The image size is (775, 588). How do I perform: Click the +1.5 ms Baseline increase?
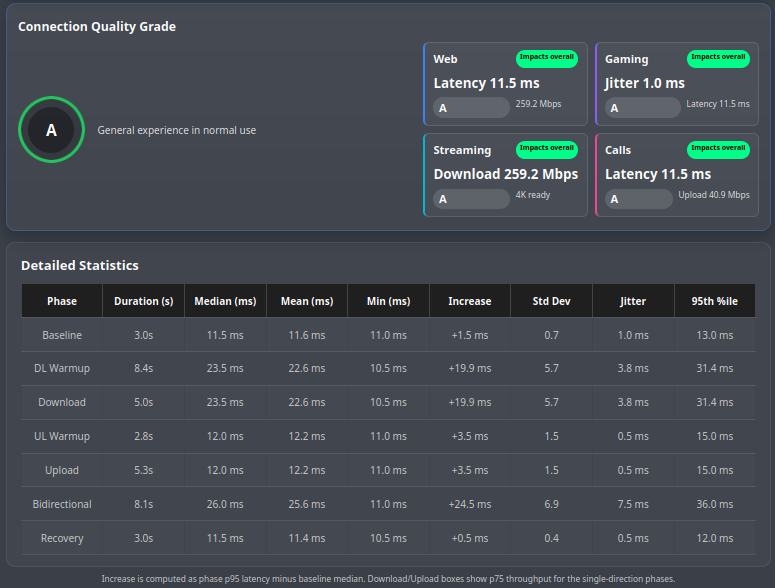470,335
